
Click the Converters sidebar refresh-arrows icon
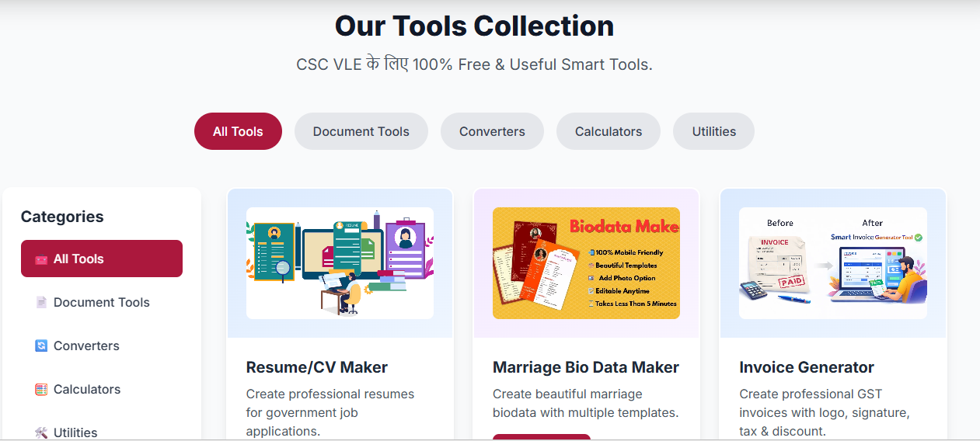click(41, 346)
